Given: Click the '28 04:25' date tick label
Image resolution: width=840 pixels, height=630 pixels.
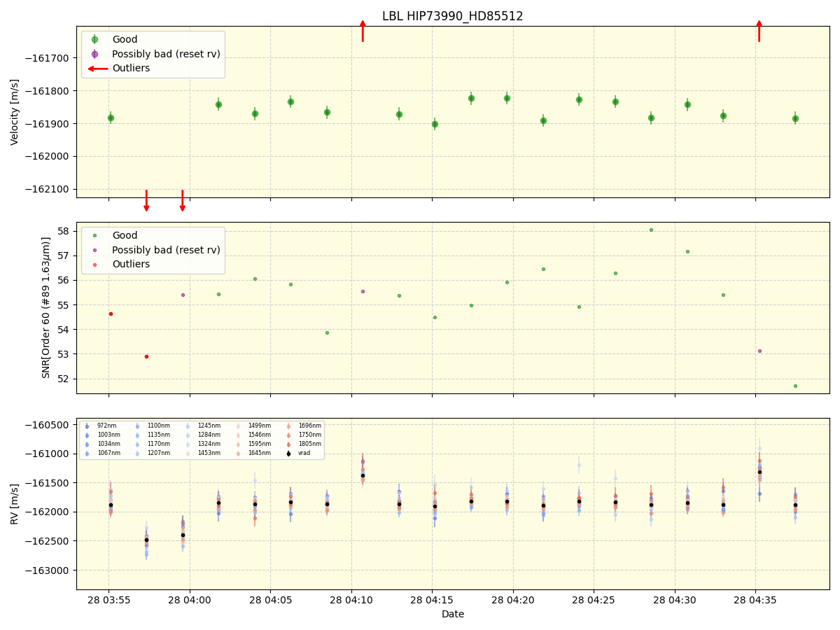Looking at the screenshot, I should 594,600.
